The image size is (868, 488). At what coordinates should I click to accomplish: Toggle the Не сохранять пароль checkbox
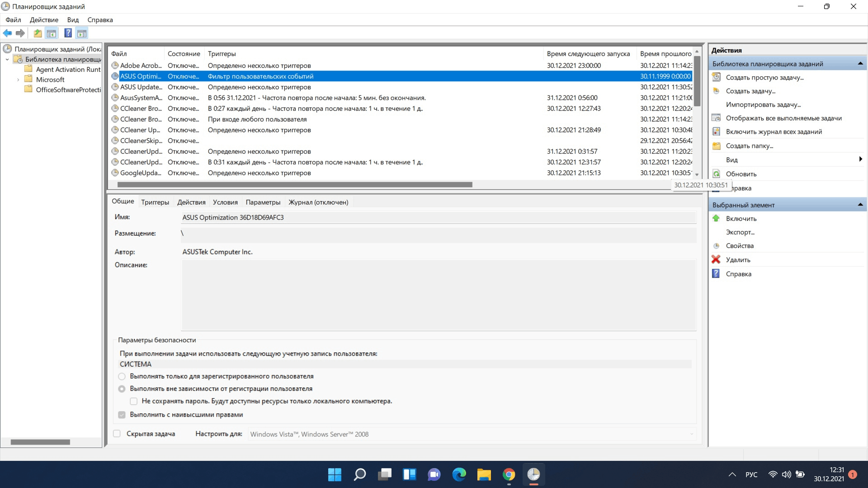click(x=134, y=401)
